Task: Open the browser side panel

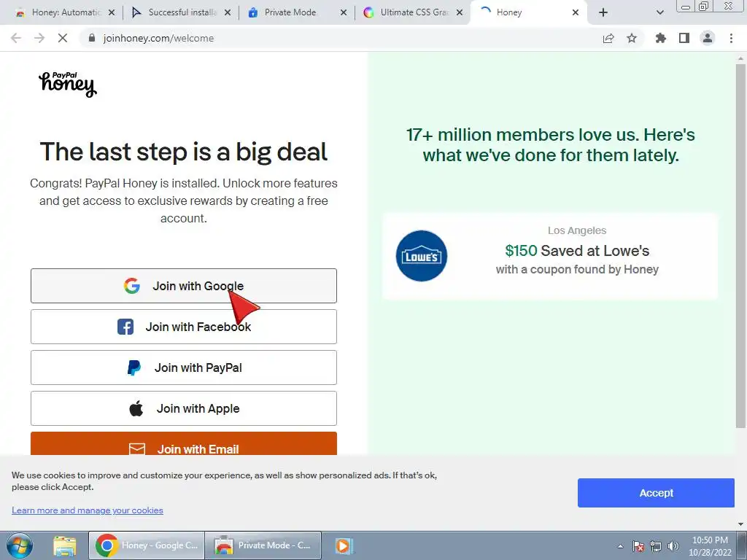Action: pyautogui.click(x=684, y=38)
